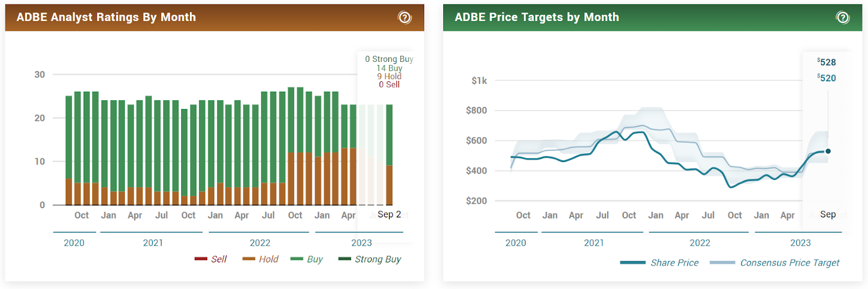Click the $520 share price value
This screenshot has height=289, width=868.
[x=827, y=78]
